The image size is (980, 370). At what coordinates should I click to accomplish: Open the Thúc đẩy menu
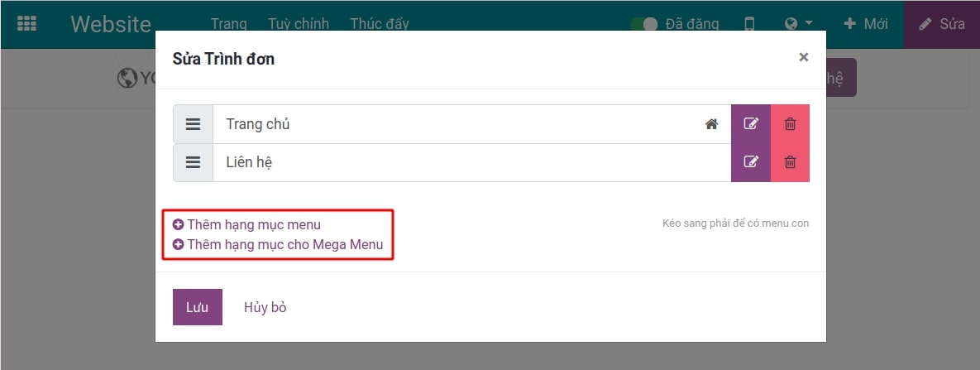pos(380,24)
